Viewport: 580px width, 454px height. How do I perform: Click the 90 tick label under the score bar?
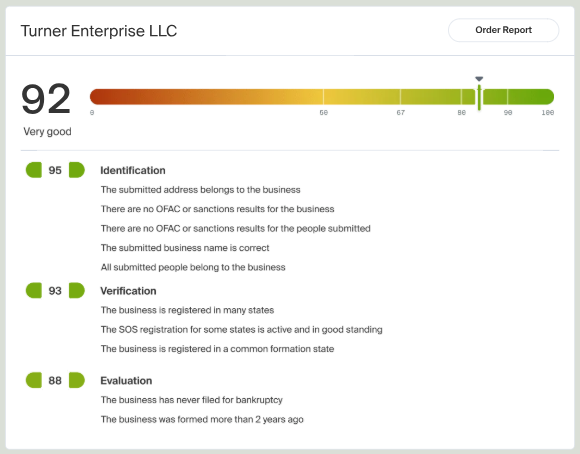pos(508,112)
